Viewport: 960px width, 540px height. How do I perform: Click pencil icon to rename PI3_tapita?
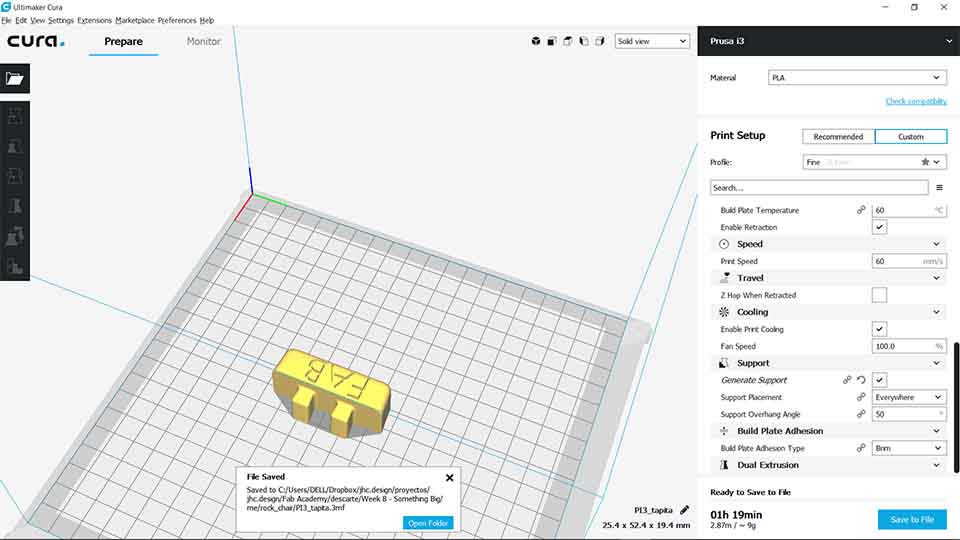684,509
